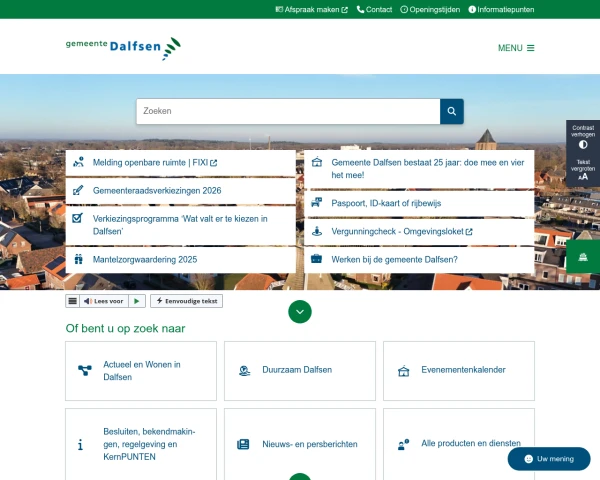Open Vergunningcheck - Omgevingsloket link
600x480 pixels.
click(419, 232)
